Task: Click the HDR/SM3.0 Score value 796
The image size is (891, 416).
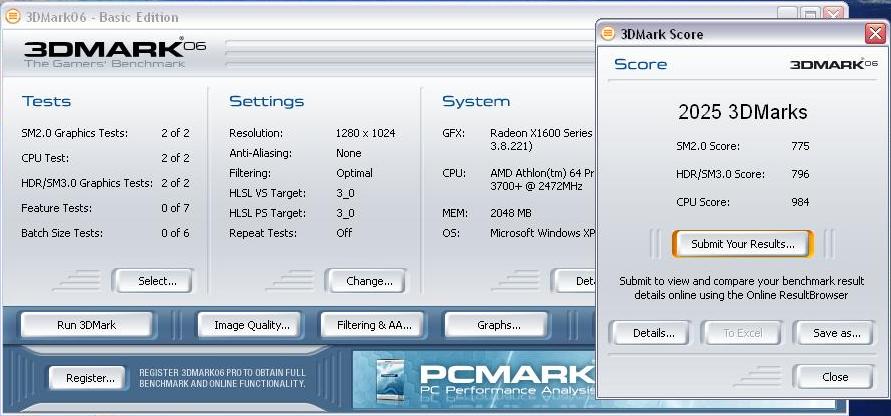Action: point(800,174)
